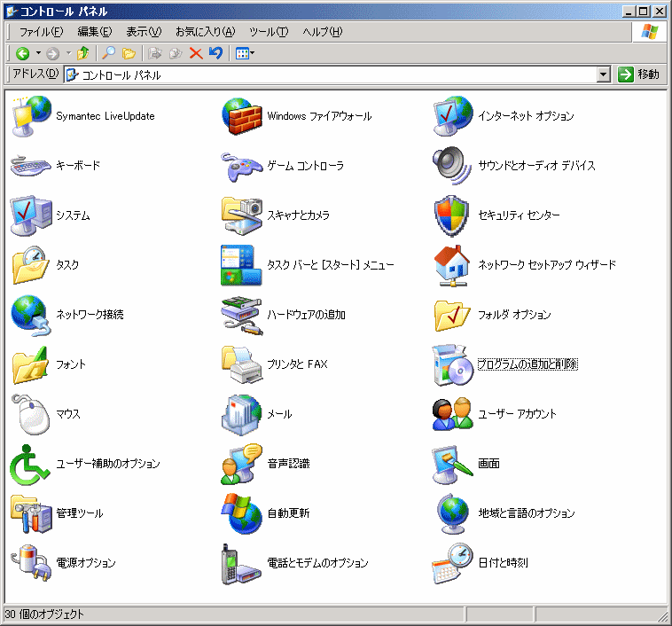Open the ツール(T) menu
Image resolution: width=672 pixels, height=626 pixels.
[269, 32]
